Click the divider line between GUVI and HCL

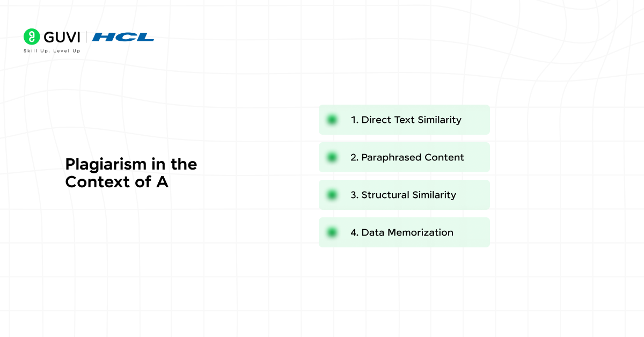click(x=86, y=37)
